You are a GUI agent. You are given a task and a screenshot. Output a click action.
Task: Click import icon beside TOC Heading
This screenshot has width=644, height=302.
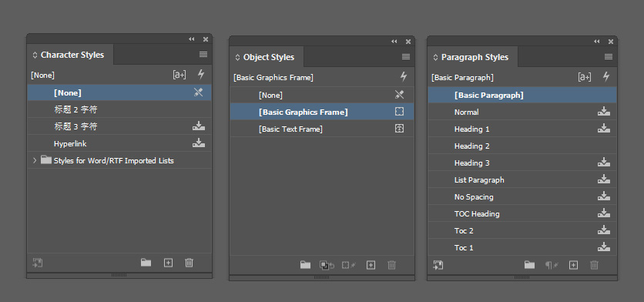(604, 213)
